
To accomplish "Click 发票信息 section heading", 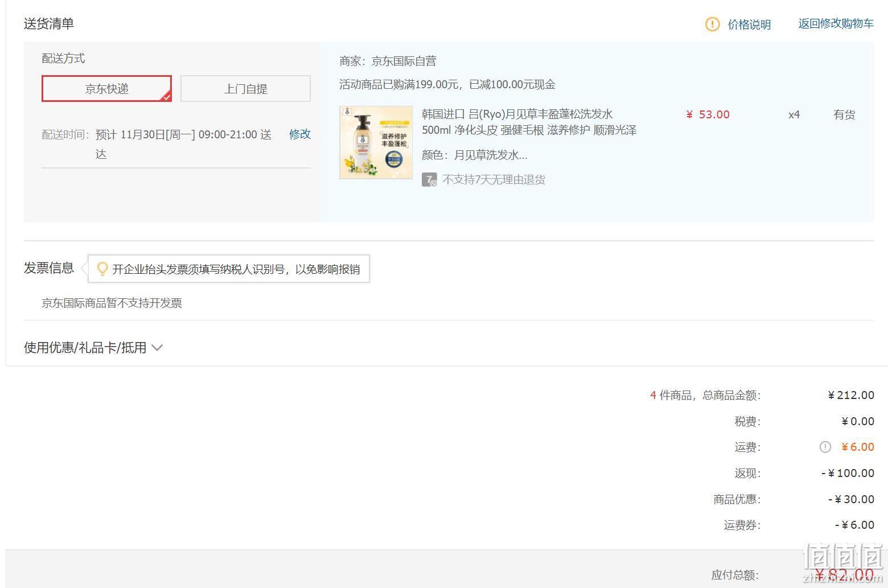I will pyautogui.click(x=49, y=268).
